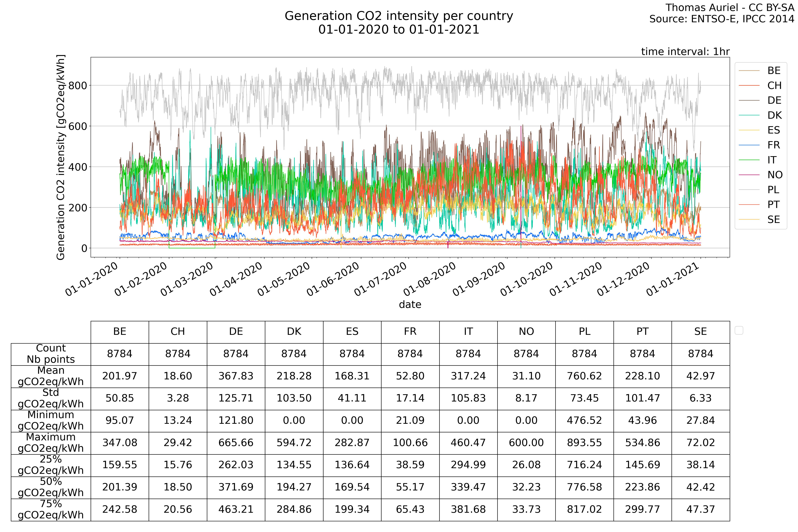Screen dimensions: 798x532
Task: Click the Maximum gCO2eq/kWh row header
Action: pos(51,443)
